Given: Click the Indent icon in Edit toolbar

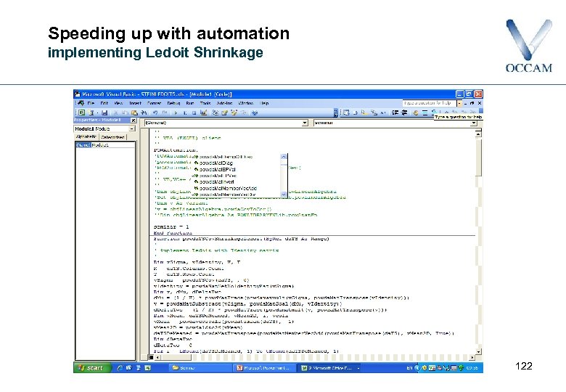Looking at the screenshot, I should (x=395, y=113).
